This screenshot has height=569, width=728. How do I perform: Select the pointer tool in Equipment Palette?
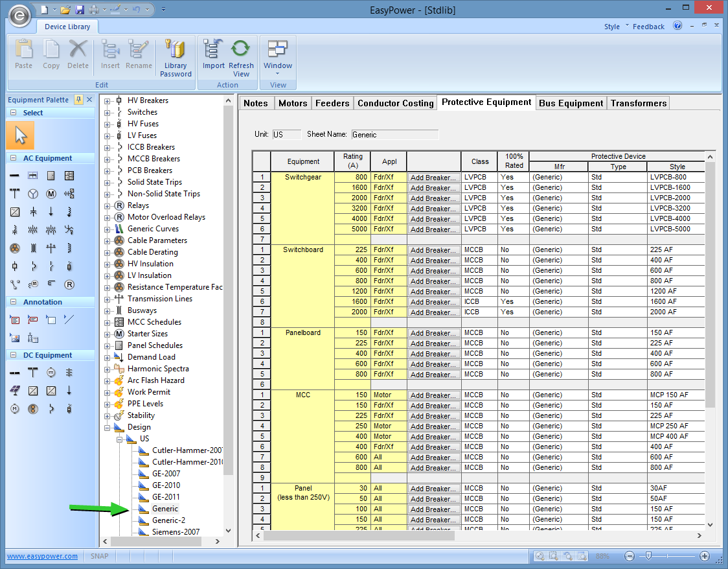coord(21,135)
